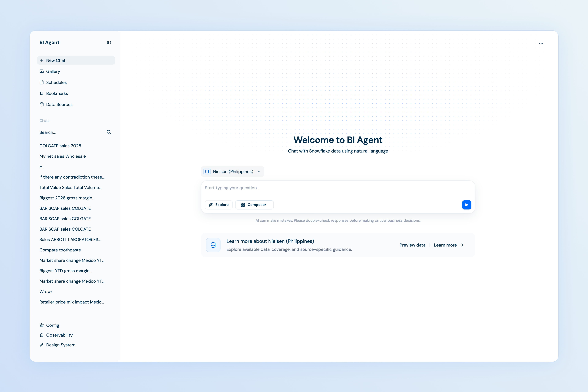Click the BI Agent title in sidebar
Screen dimensions: 588x392
(49, 43)
